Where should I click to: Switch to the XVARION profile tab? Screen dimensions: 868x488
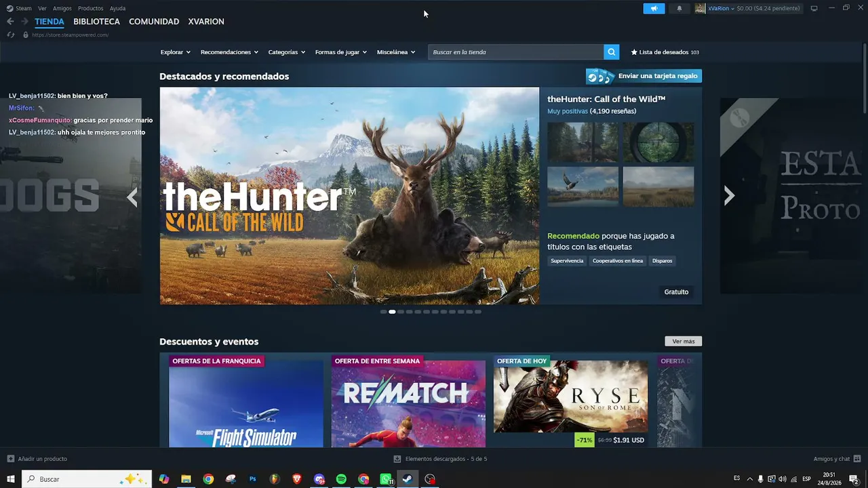206,22
